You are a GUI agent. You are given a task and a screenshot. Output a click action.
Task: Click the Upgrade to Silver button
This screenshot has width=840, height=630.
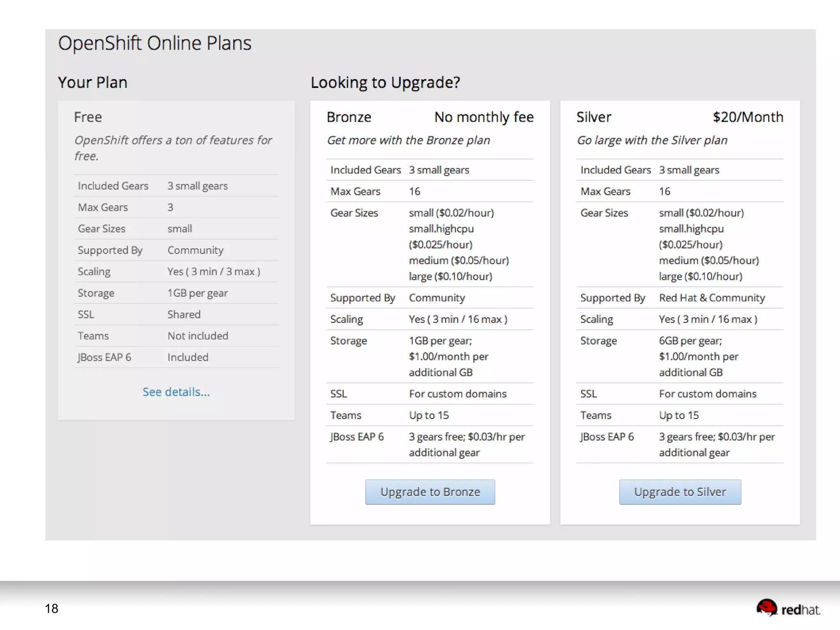tap(680, 492)
